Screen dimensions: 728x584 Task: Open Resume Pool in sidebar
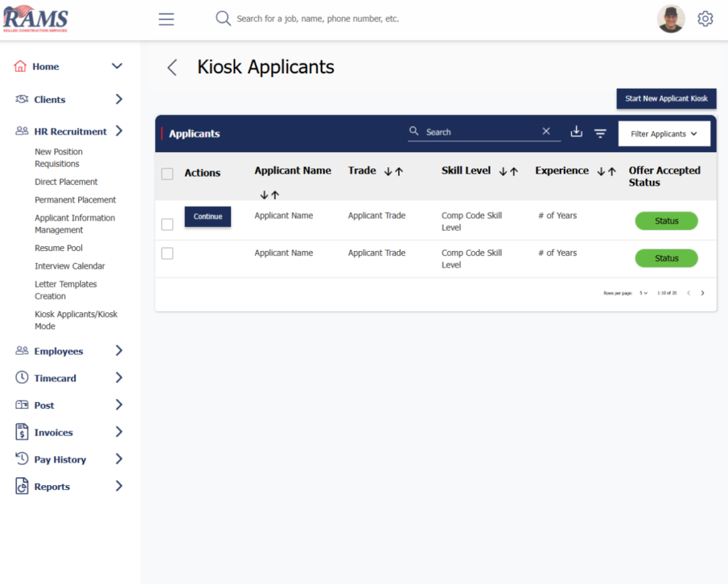[58, 248]
